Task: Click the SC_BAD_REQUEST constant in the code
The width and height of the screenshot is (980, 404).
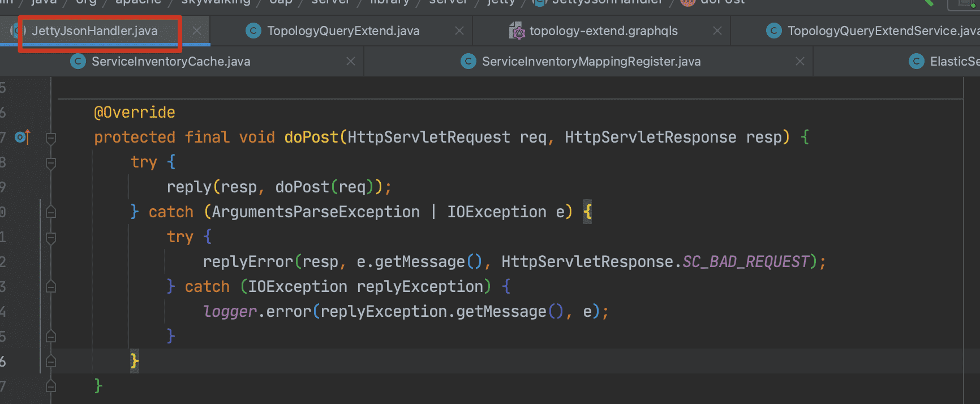Action: (746, 262)
